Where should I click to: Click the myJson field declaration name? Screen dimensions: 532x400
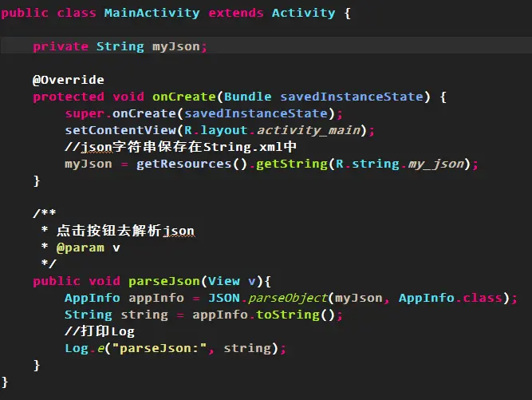[x=175, y=46]
